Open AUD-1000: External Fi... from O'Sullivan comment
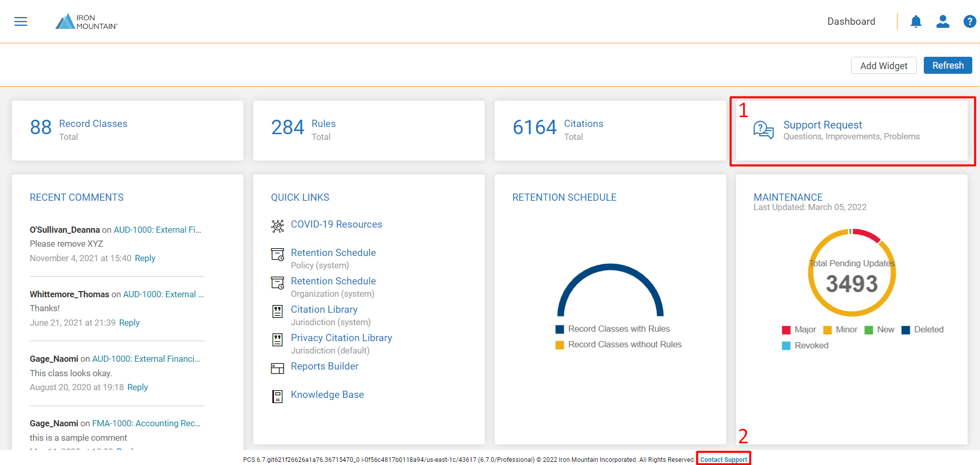 tap(157, 230)
